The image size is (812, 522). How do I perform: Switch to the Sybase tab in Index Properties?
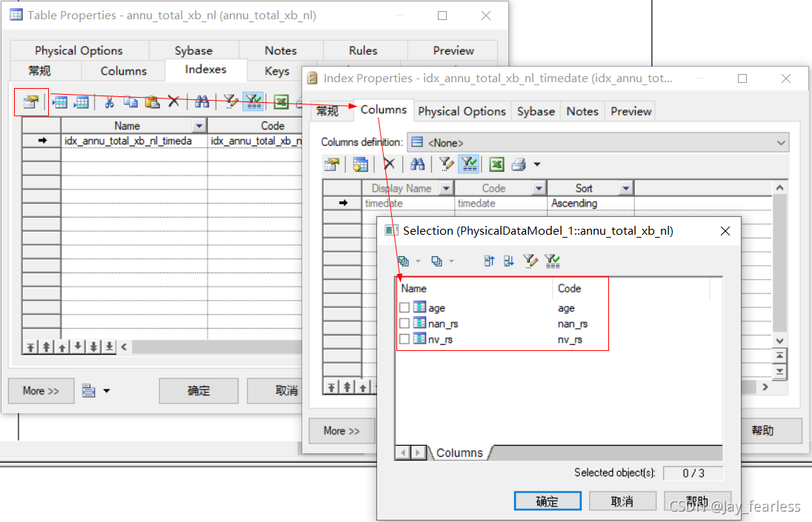pos(535,110)
